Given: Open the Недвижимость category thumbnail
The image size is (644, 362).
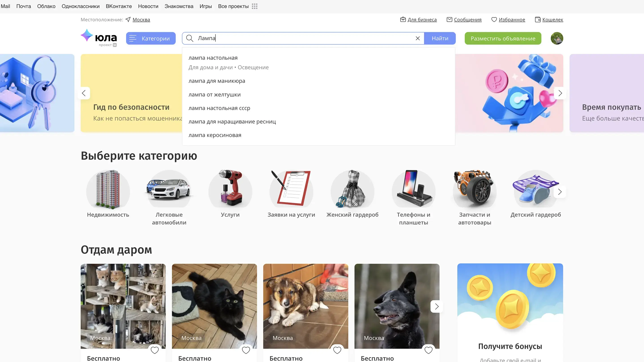Looking at the screenshot, I should point(108,189).
